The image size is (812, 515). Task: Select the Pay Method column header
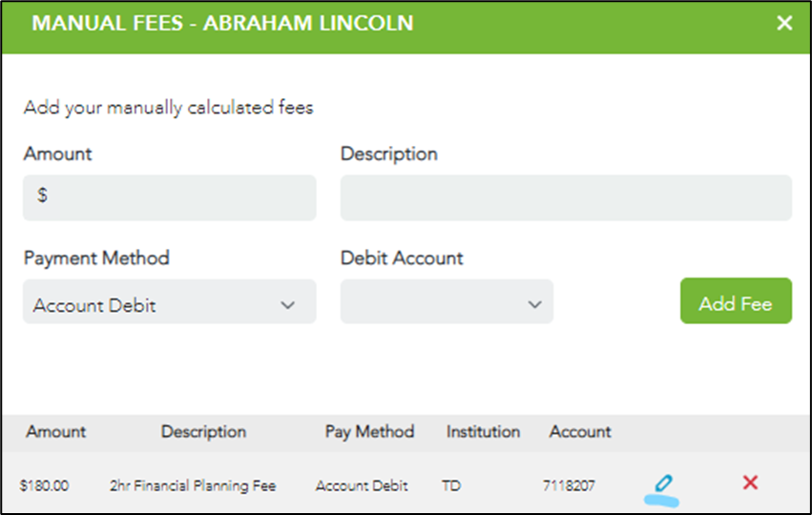(x=369, y=432)
